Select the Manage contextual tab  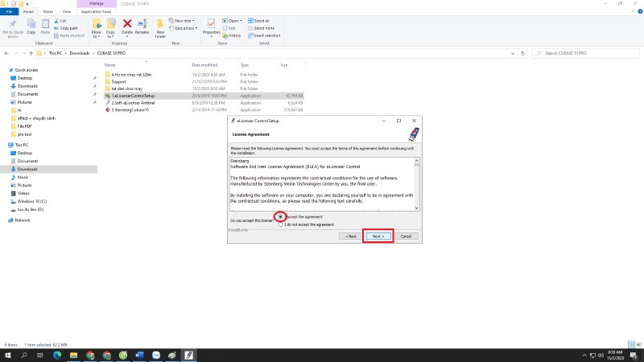pos(96,4)
